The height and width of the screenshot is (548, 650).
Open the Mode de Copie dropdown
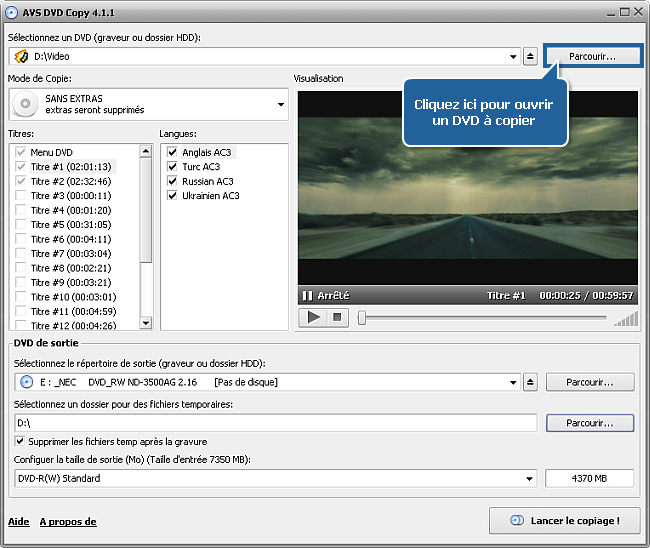point(280,103)
